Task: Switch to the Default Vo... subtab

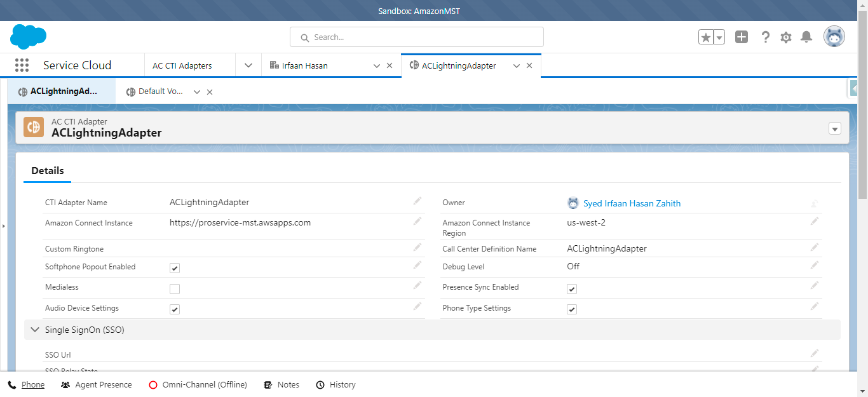Action: 160,91
